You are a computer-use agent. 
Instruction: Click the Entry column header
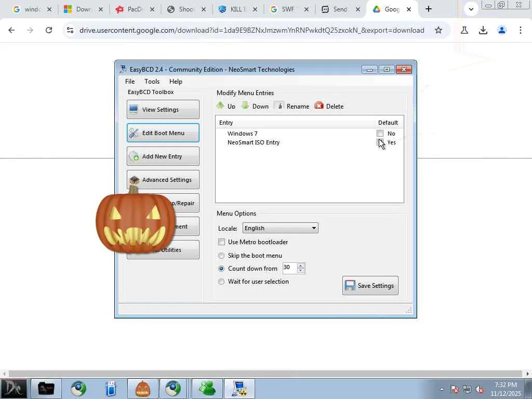[295, 123]
